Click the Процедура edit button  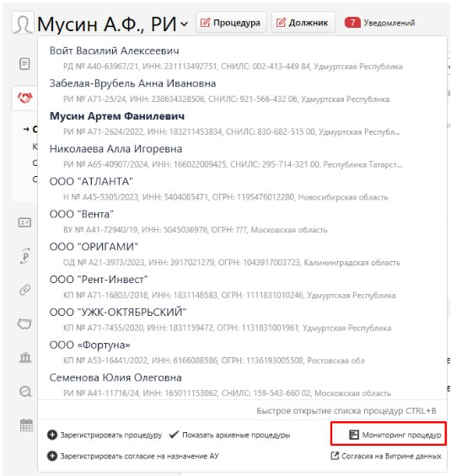coord(231,23)
